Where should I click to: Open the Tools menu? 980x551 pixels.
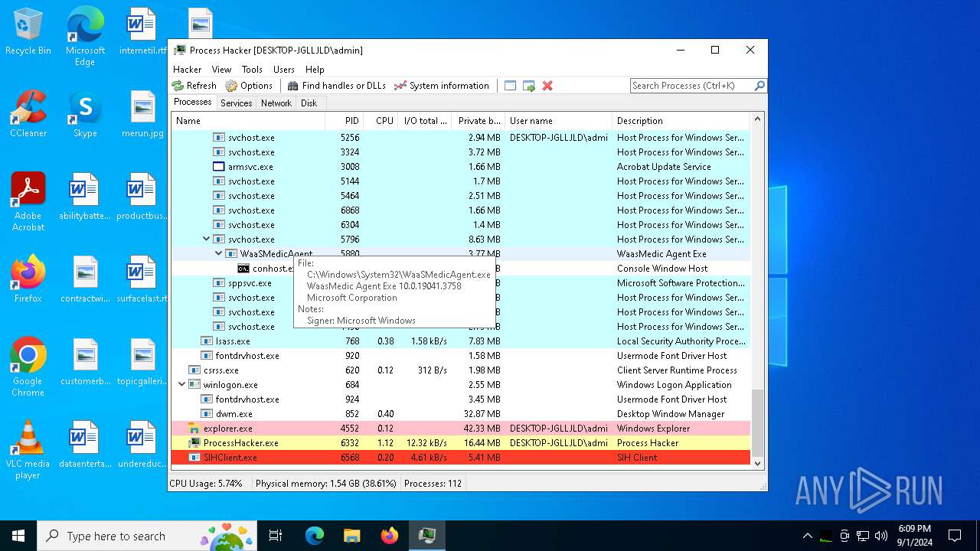click(x=252, y=70)
